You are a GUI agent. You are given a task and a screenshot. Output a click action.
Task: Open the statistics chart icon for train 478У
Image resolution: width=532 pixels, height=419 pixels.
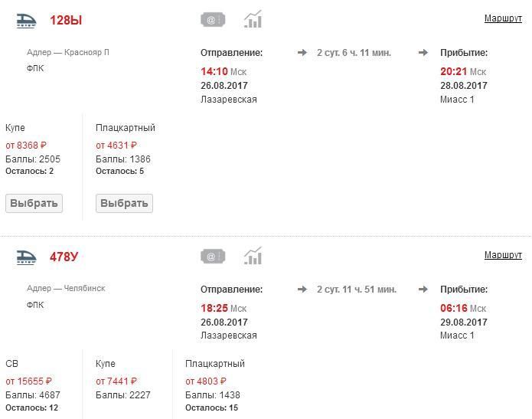click(x=253, y=256)
